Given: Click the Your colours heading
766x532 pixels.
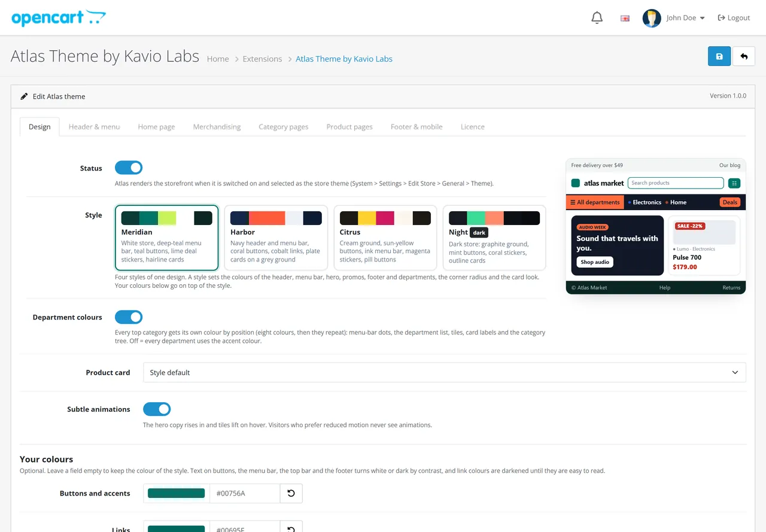Looking at the screenshot, I should (x=46, y=459).
